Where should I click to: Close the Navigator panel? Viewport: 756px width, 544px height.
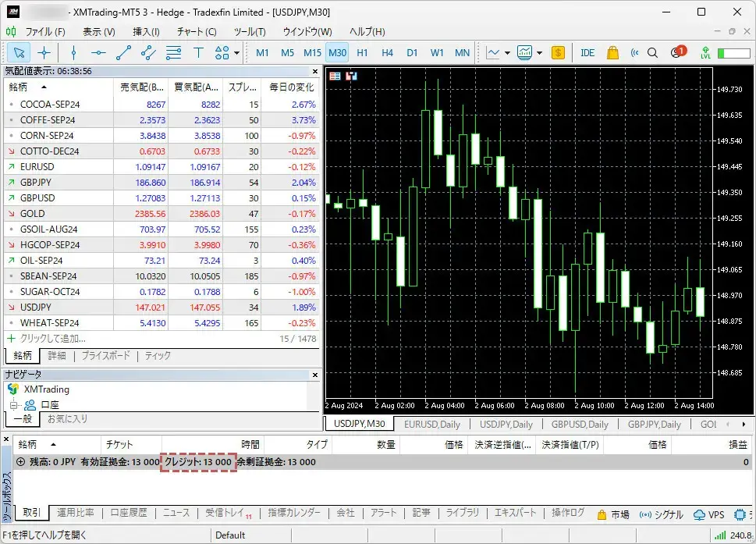coord(315,375)
